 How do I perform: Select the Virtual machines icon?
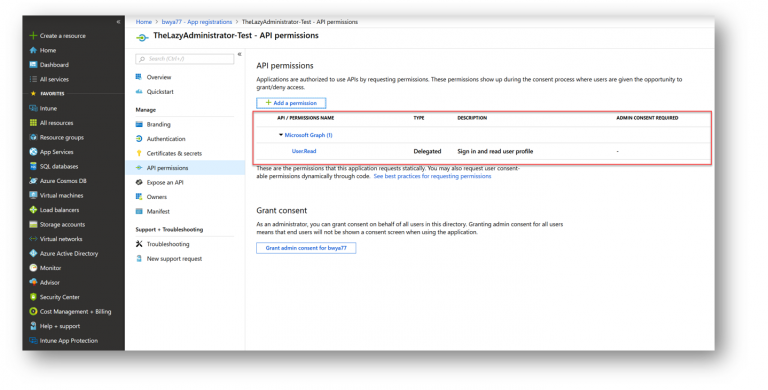coord(33,195)
